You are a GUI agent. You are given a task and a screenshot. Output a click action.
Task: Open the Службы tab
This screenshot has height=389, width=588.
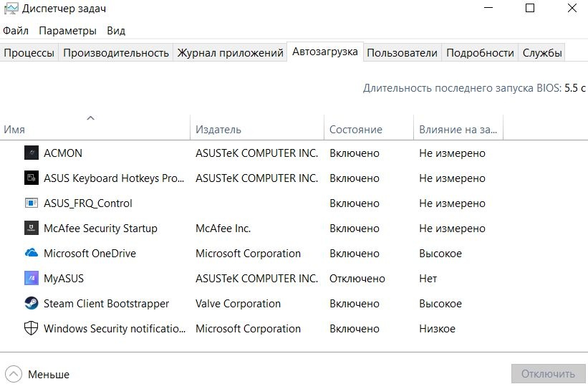(542, 52)
